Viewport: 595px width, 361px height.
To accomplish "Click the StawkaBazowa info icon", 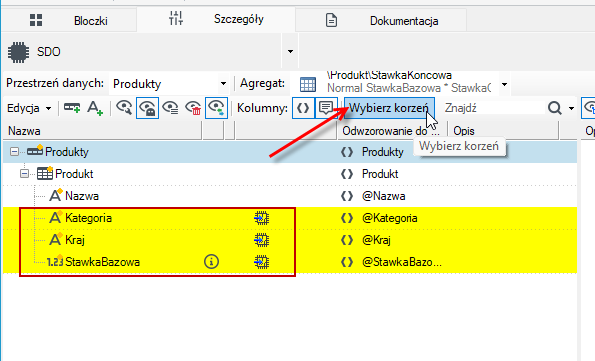I will [x=211, y=262].
